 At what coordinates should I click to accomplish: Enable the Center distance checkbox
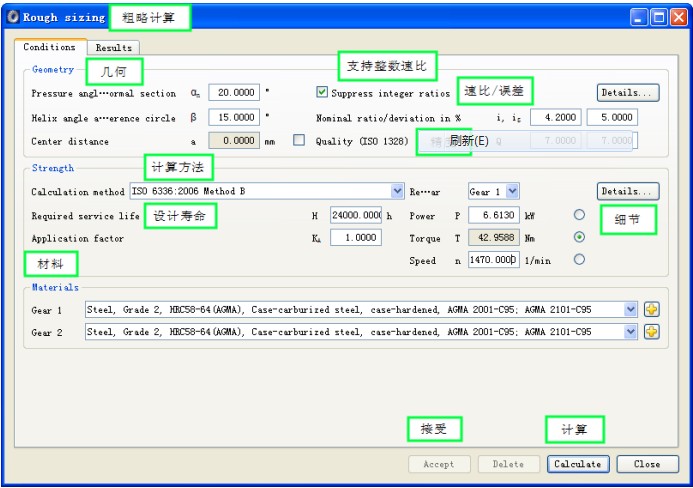(298, 141)
